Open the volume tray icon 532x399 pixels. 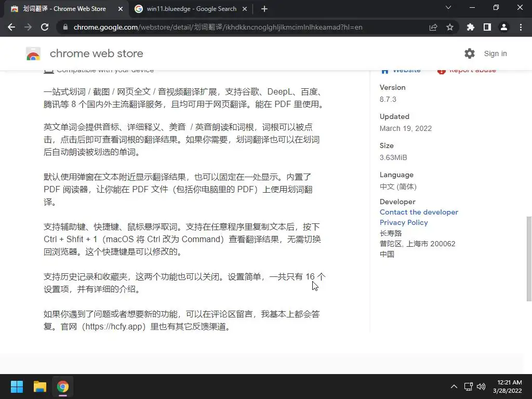click(x=481, y=387)
